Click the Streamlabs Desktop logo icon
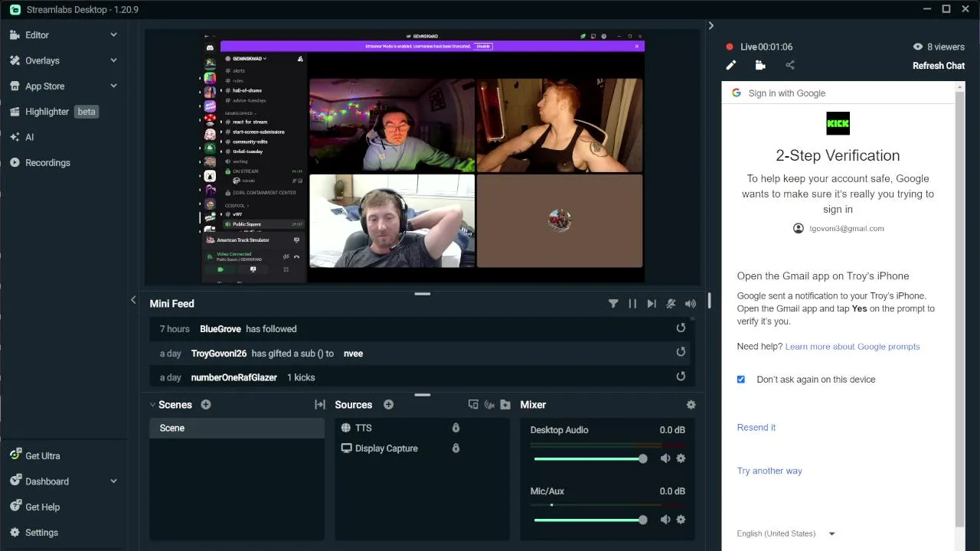Viewport: 980px width, 551px height. tap(15, 9)
